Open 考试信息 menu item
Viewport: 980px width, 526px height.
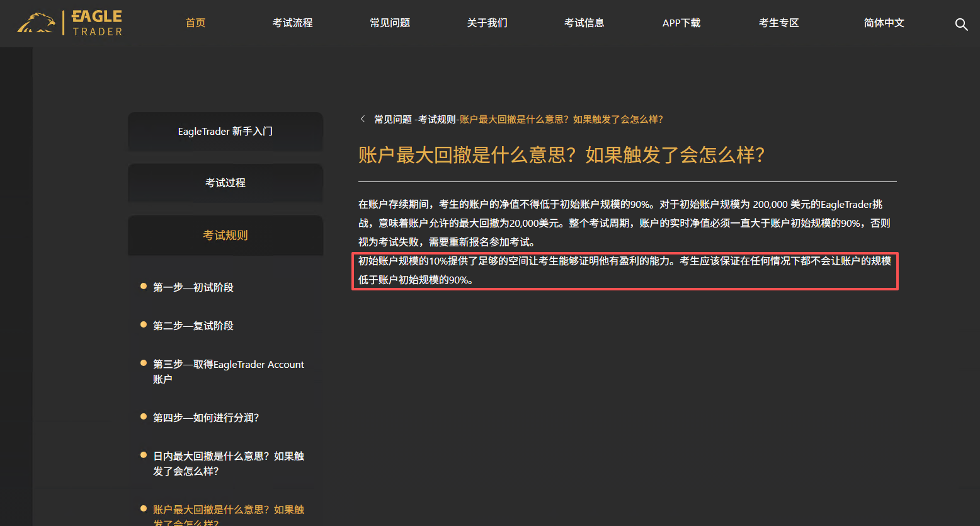(584, 23)
